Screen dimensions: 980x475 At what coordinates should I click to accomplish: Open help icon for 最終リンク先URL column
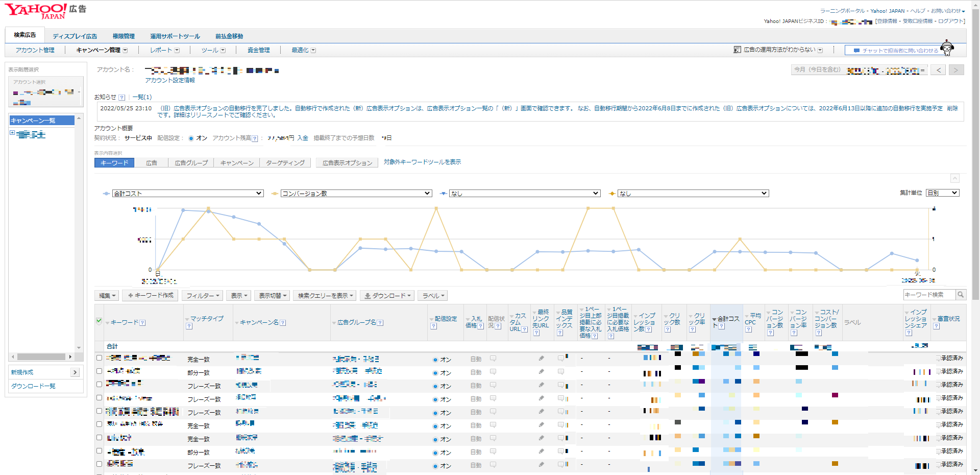tap(536, 333)
